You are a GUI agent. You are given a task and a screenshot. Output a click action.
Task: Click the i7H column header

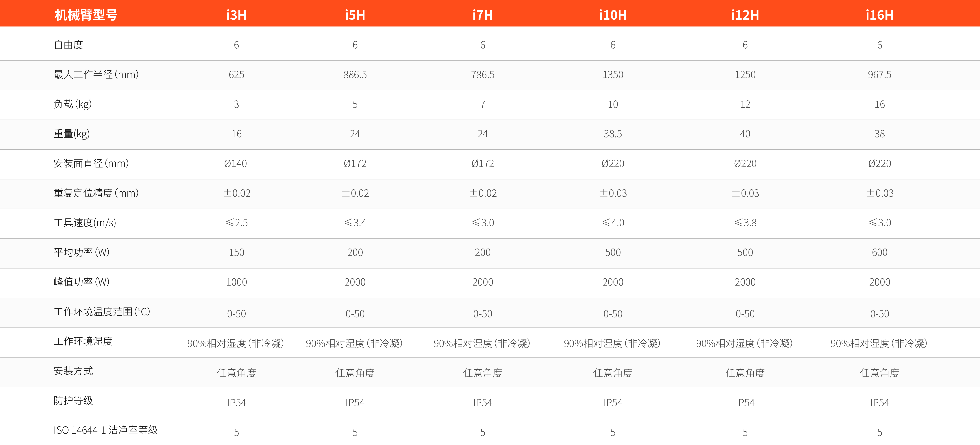pos(482,15)
